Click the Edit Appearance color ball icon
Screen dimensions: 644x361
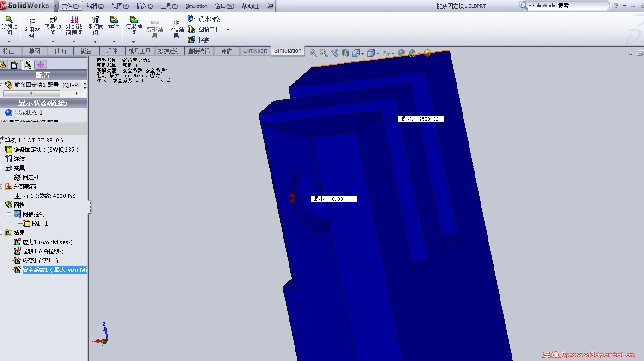(402, 53)
